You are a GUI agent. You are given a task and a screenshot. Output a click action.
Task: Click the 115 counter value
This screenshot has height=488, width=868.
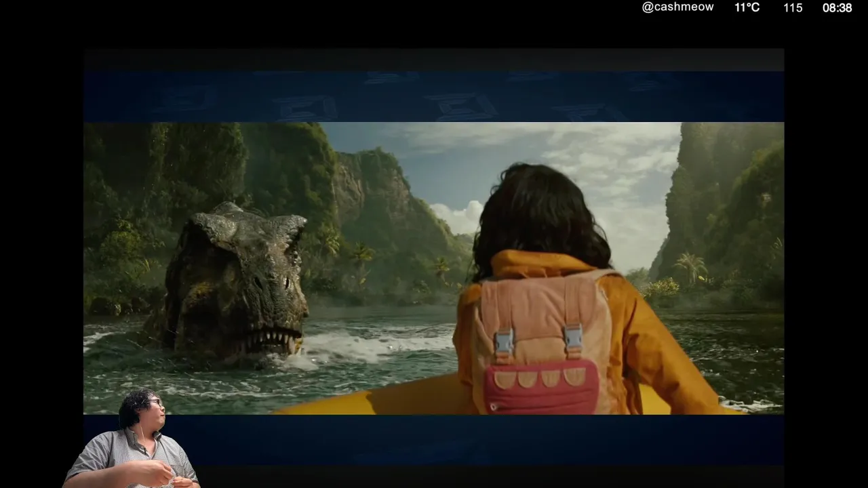(x=793, y=8)
